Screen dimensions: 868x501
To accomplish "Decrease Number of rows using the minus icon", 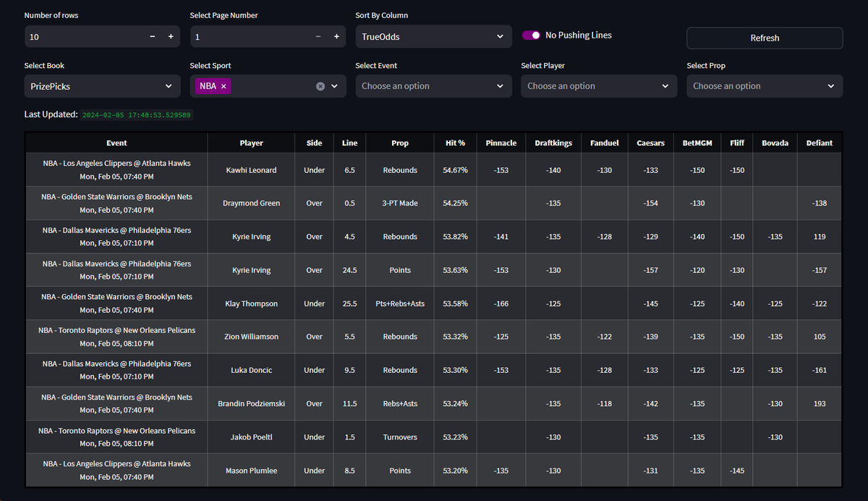I will tap(152, 35).
